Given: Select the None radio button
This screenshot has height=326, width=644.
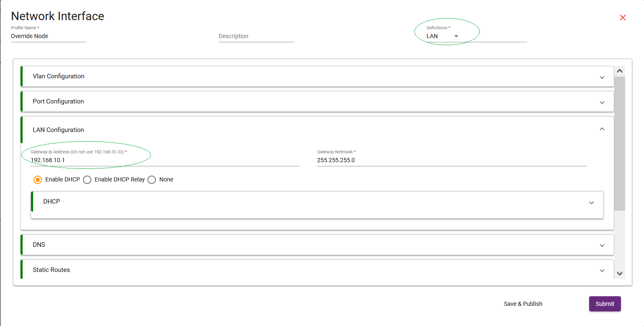Looking at the screenshot, I should click(x=152, y=180).
